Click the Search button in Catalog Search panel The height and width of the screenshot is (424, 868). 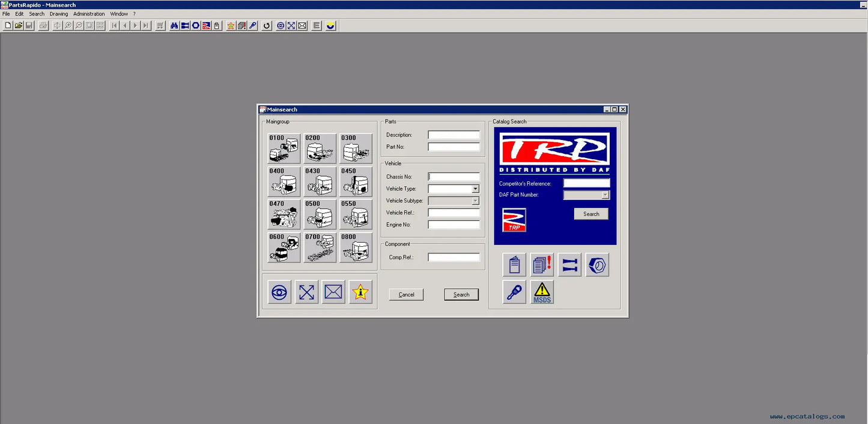click(x=590, y=214)
